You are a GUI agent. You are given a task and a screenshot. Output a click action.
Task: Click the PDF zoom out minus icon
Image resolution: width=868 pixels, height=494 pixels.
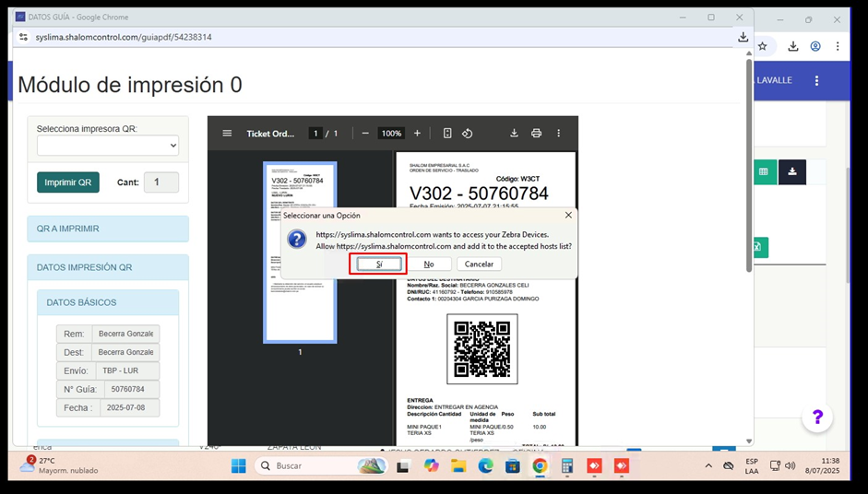[x=365, y=134]
